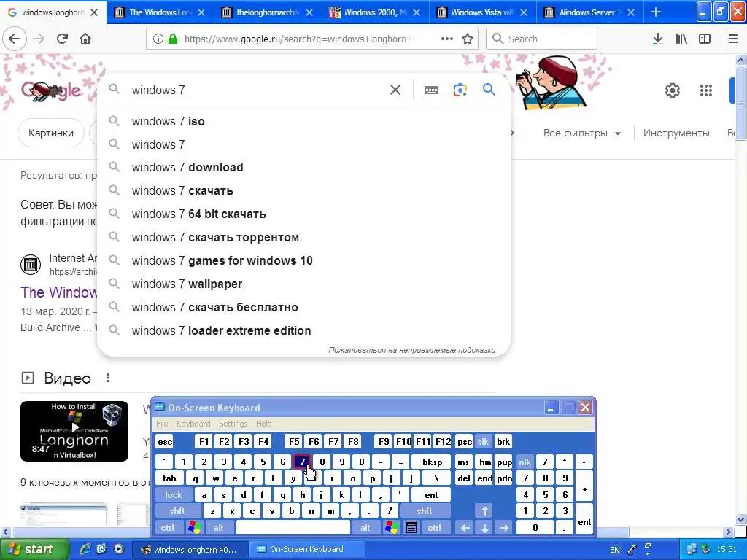Screen dimensions: 747x560
Task: Toggle num lock nlk key
Action: [x=525, y=462]
